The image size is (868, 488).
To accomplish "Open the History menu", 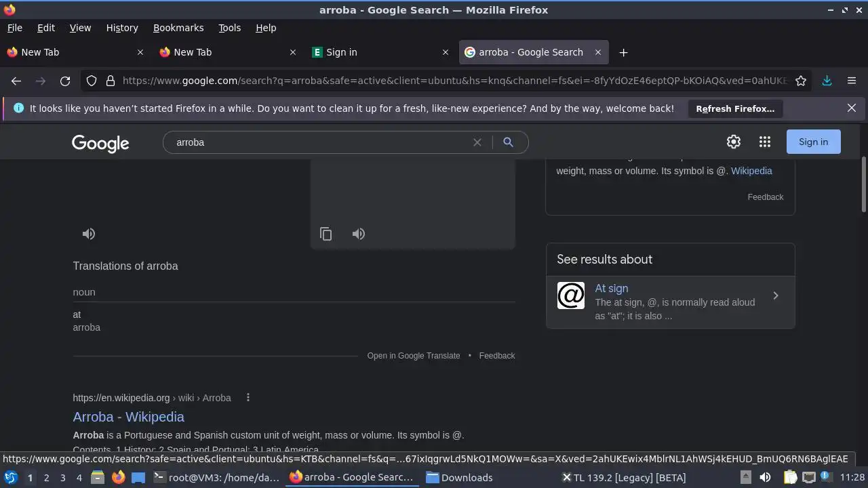I will pos(122,28).
